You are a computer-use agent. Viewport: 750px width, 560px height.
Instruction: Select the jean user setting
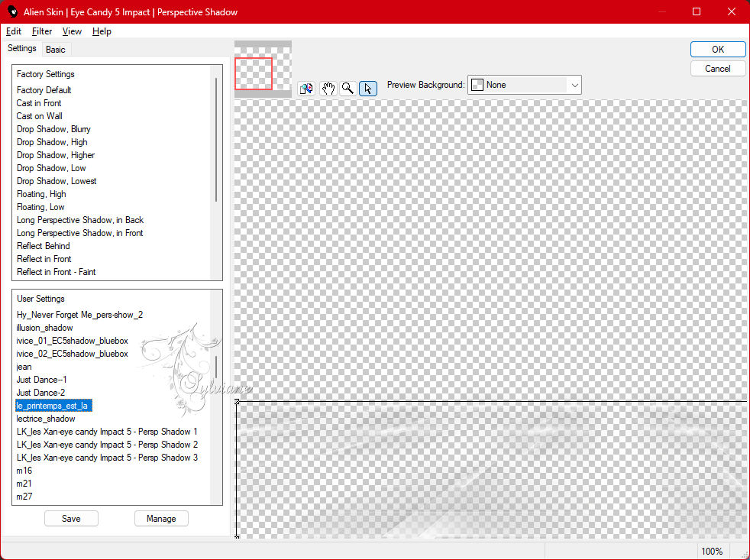pos(24,367)
